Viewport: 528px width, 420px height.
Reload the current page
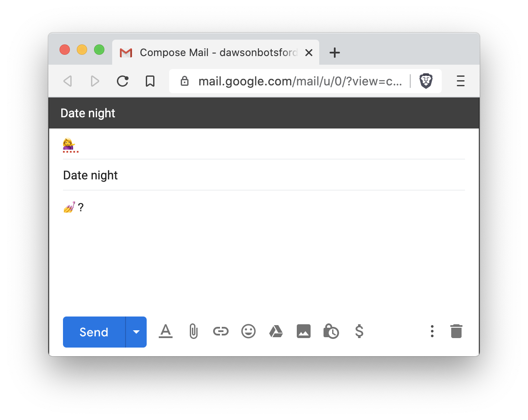pyautogui.click(x=123, y=81)
